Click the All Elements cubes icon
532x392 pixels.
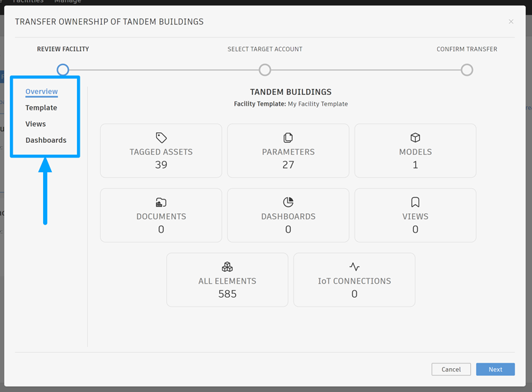click(227, 266)
